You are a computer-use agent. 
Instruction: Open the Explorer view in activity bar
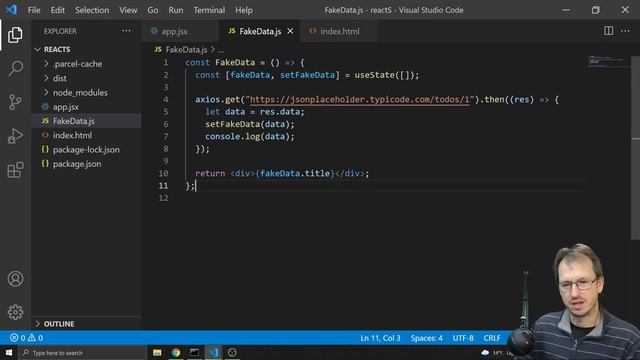tap(15, 35)
